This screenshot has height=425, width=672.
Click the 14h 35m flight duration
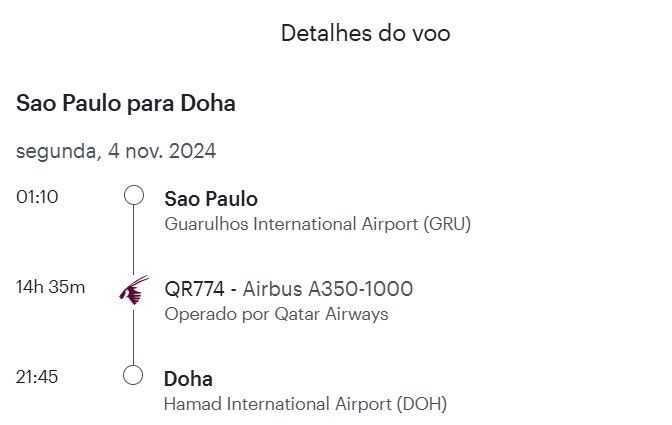tap(50, 287)
